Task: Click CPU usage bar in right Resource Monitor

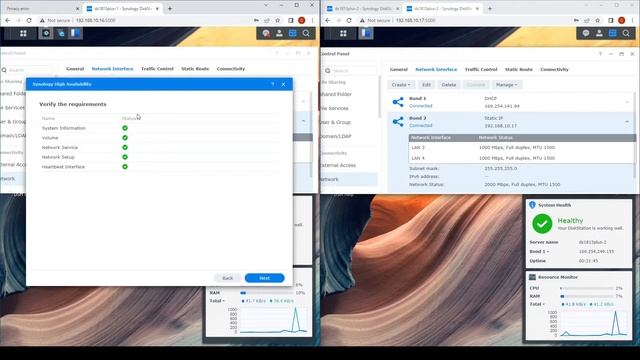Action: (587, 288)
